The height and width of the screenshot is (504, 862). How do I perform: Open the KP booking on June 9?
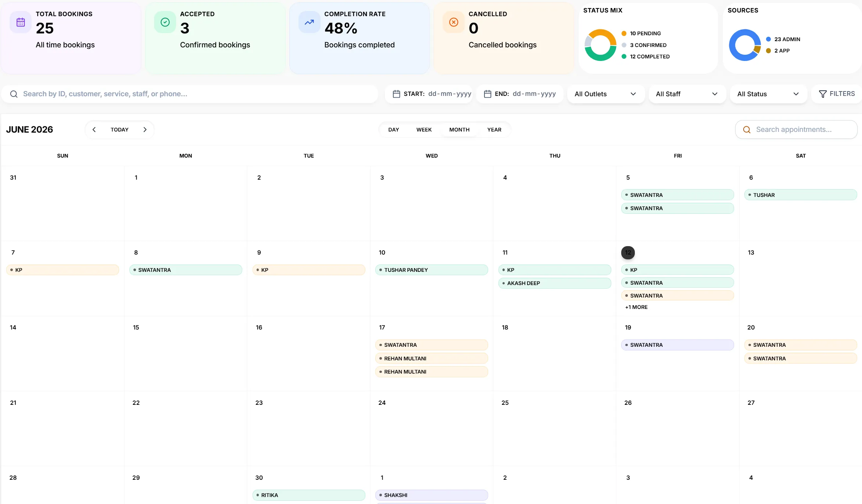309,270
